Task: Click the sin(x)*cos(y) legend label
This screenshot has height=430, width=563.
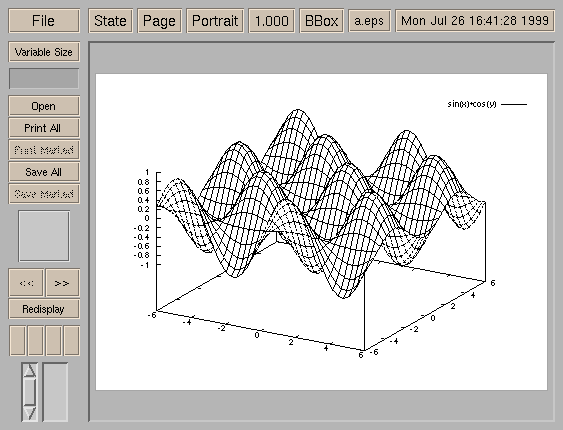Action: pyautogui.click(x=472, y=104)
